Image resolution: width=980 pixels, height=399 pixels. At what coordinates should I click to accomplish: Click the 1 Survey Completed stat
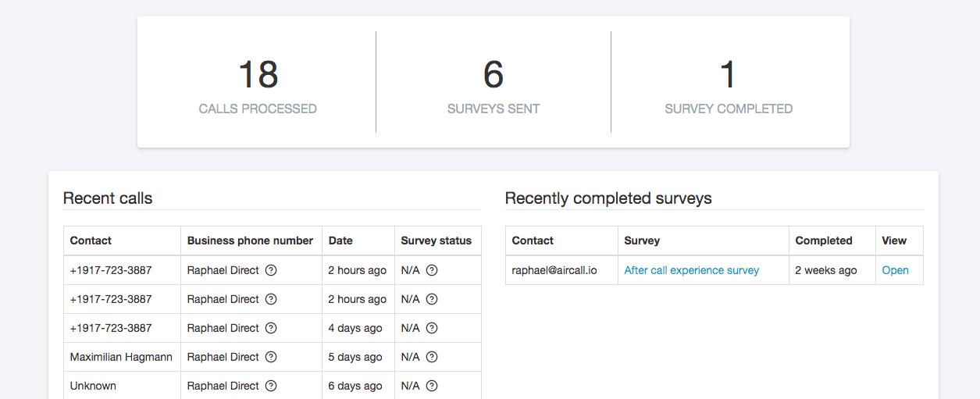pos(729,86)
